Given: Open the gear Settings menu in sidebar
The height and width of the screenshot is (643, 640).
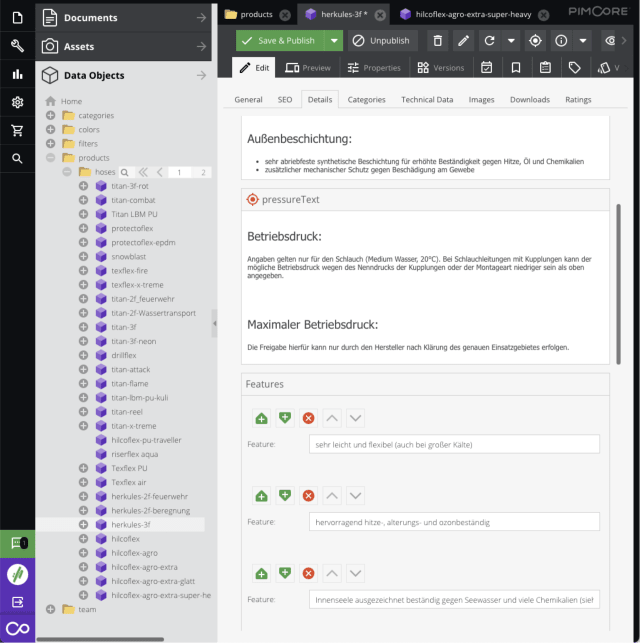Looking at the screenshot, I should (x=17, y=103).
